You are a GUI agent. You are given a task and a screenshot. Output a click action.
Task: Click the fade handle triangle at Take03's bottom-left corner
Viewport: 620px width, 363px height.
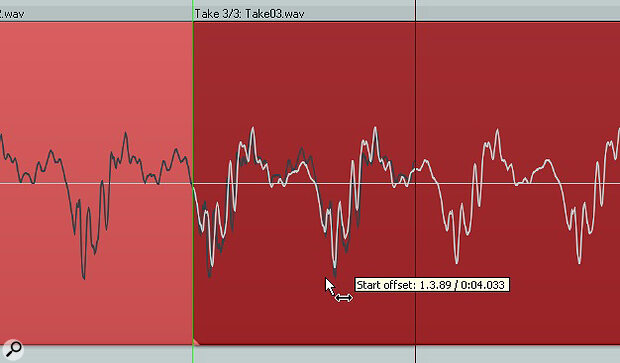coord(197,342)
